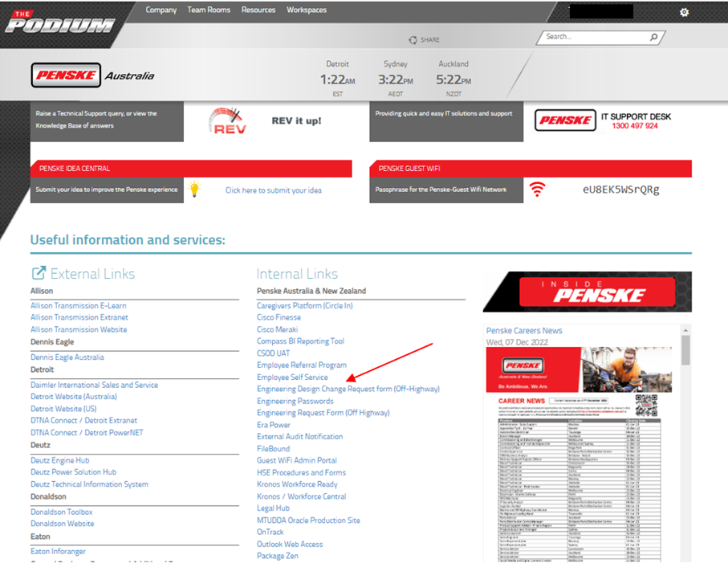Open Dennis Eagle Australia link
This screenshot has width=728, height=563.
coord(67,357)
